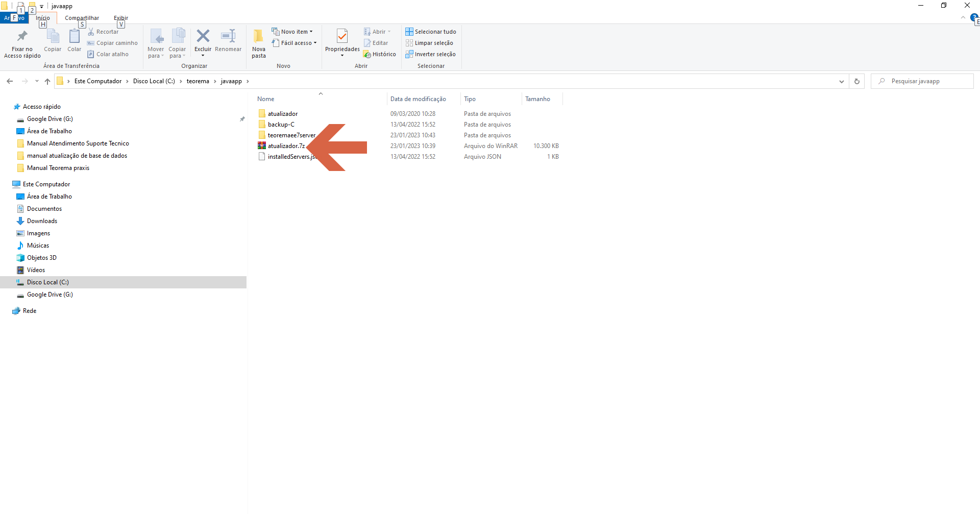Image resolution: width=980 pixels, height=514 pixels.
Task: Switch to the Exibir tab
Action: click(121, 18)
